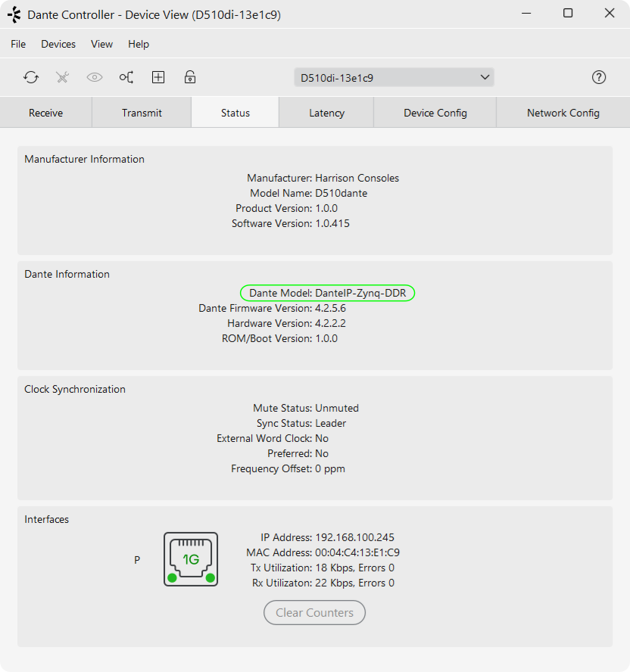Screen dimensions: 630x672
Task: Open the Network Config tab
Action: point(563,113)
